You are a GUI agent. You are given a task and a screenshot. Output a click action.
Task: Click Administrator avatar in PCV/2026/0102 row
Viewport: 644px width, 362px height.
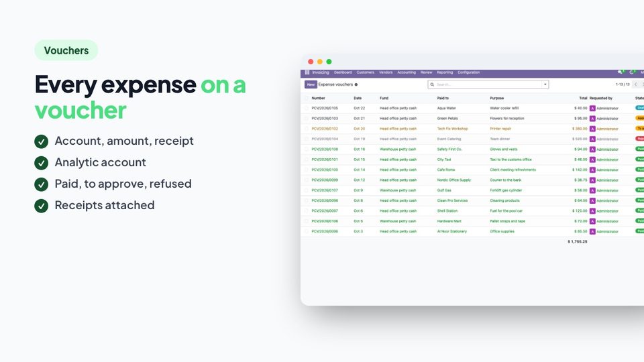pyautogui.click(x=592, y=129)
